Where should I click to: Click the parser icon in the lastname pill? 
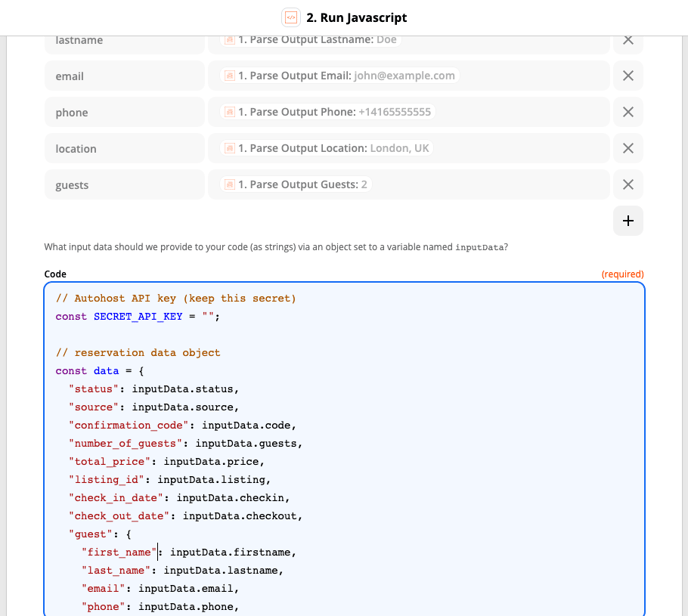coord(229,40)
